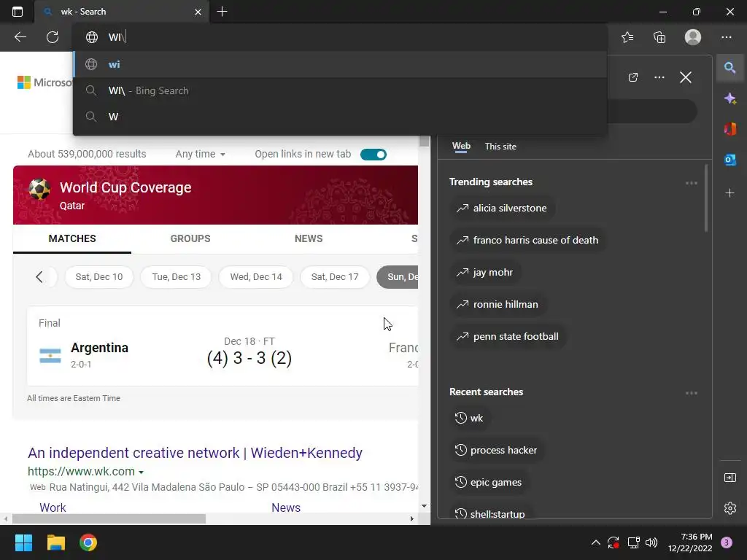The height and width of the screenshot is (560, 747).
Task: Open Trending searches more options
Action: (x=692, y=183)
